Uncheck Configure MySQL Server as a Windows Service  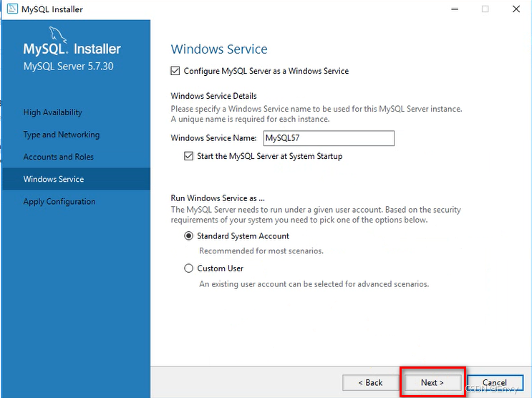pos(175,71)
